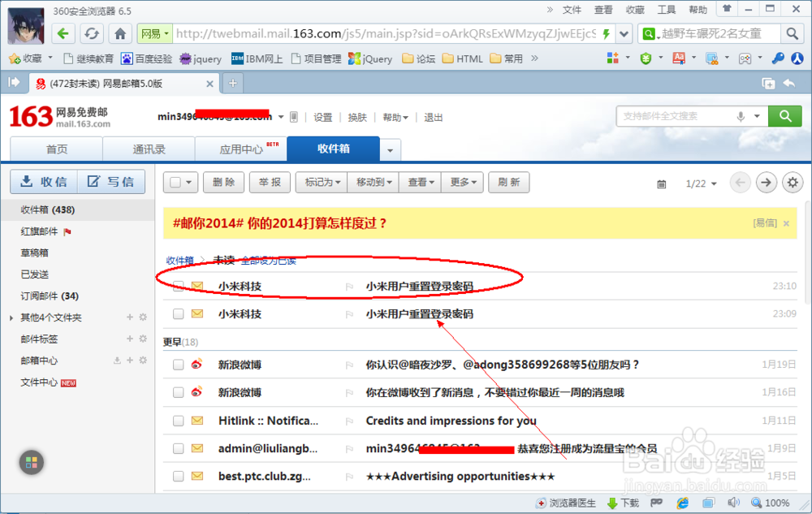The height and width of the screenshot is (514, 812).
Task: Check the 23:09 小米科技 mail checkbox
Action: click(x=178, y=313)
